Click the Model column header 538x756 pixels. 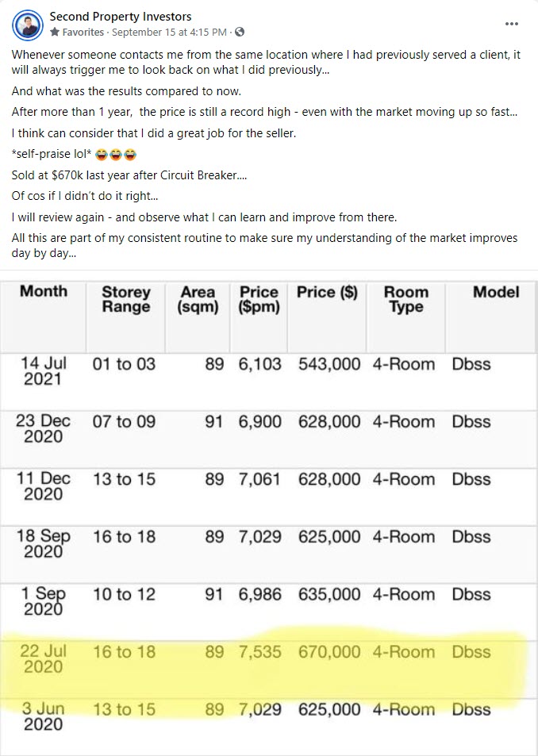click(x=496, y=292)
